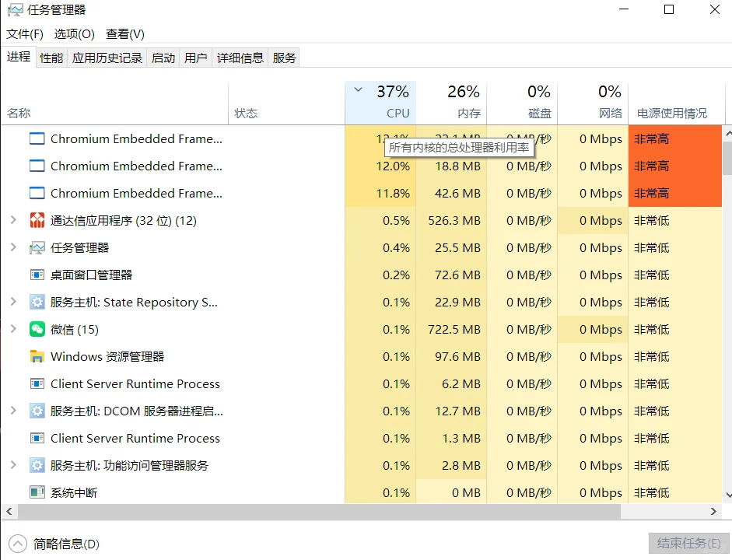Click the Windows 资源管理器 folder icon
The width and height of the screenshot is (732, 560).
pos(37,356)
